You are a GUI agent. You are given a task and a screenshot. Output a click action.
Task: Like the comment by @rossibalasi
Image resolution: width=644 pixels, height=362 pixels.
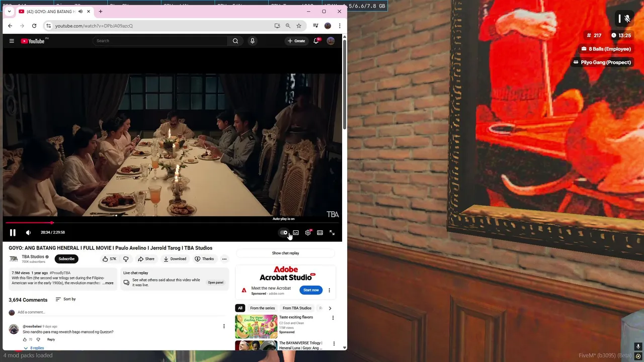(25, 339)
